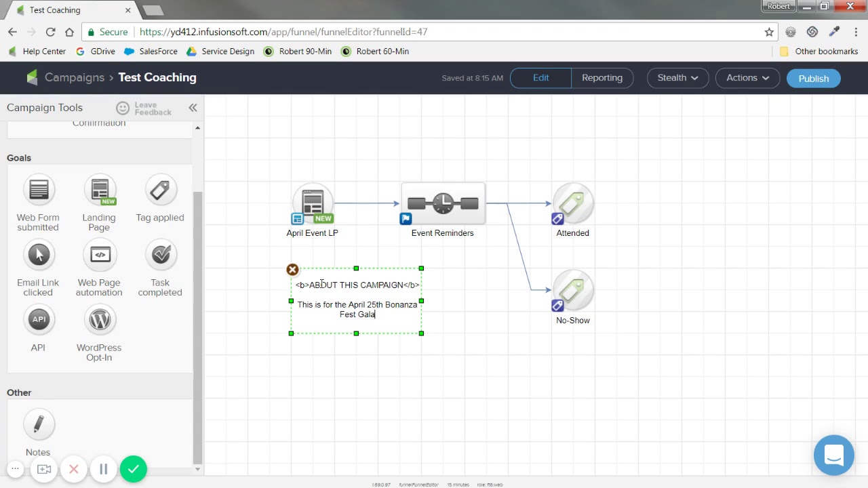Click the Publish button
The image size is (868, 488).
point(813,79)
